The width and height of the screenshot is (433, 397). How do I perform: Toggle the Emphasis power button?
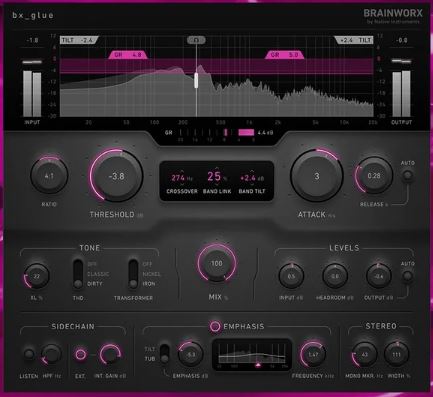pos(215,326)
